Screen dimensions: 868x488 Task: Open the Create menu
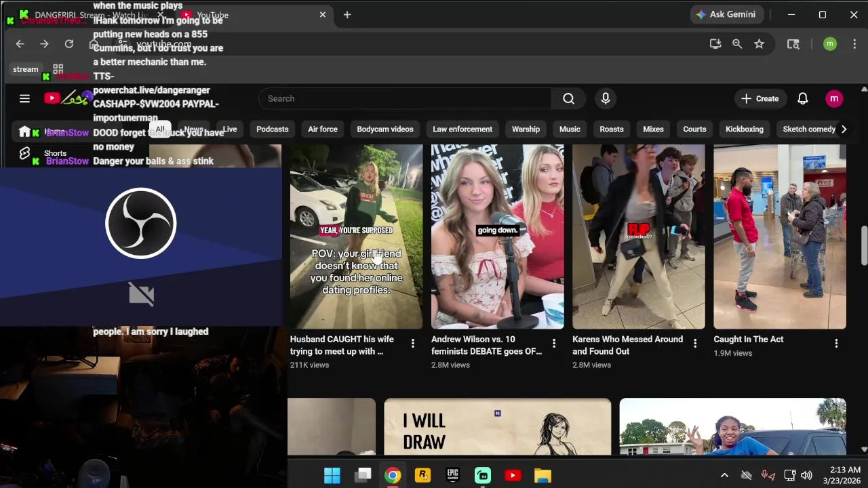click(760, 99)
